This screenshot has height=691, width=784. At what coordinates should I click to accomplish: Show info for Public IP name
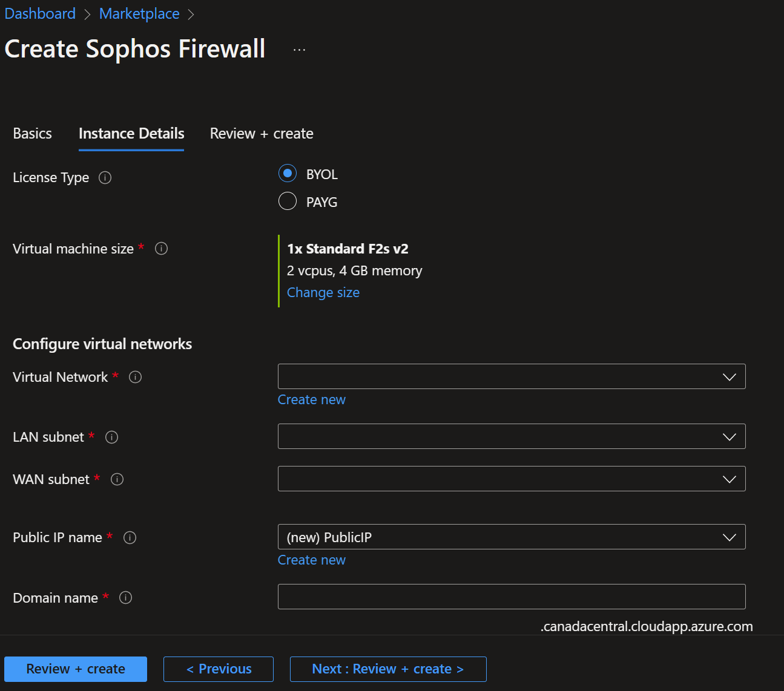130,537
